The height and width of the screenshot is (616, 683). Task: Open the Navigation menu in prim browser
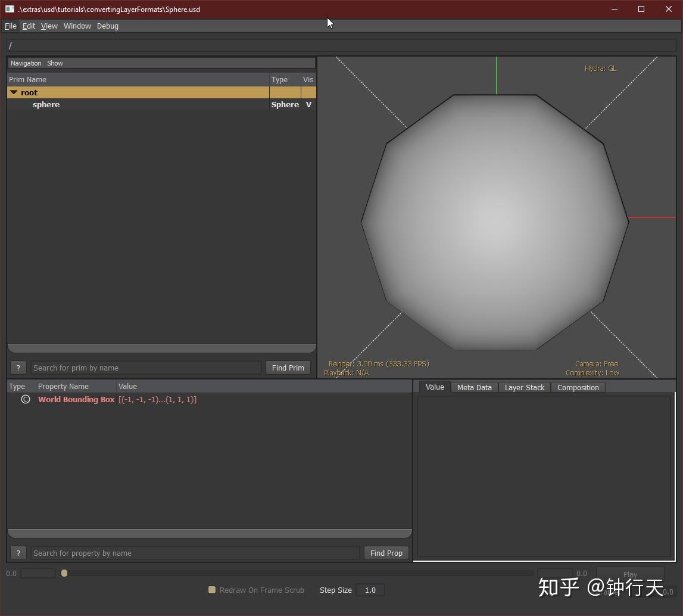point(26,63)
